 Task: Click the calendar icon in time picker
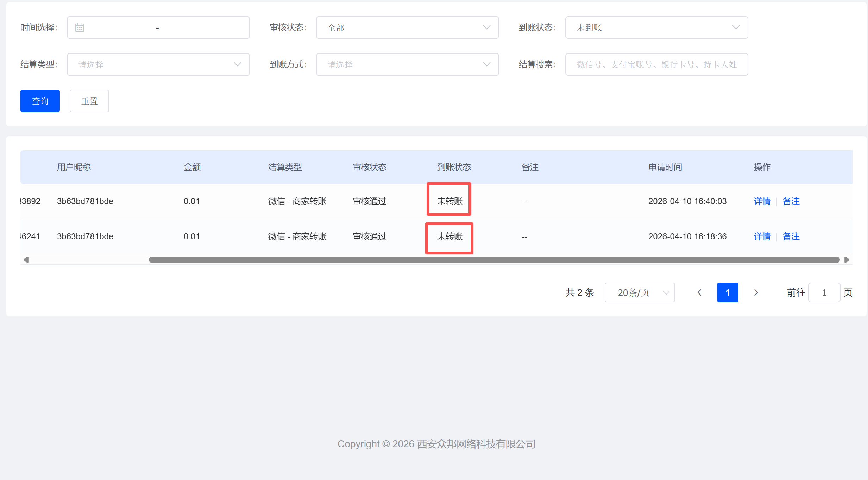click(80, 27)
